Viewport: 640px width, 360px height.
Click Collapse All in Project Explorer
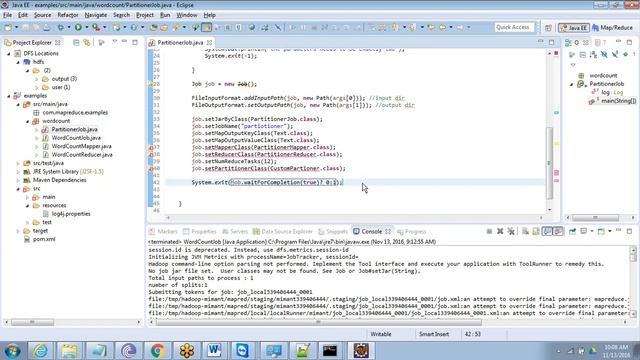pos(76,42)
